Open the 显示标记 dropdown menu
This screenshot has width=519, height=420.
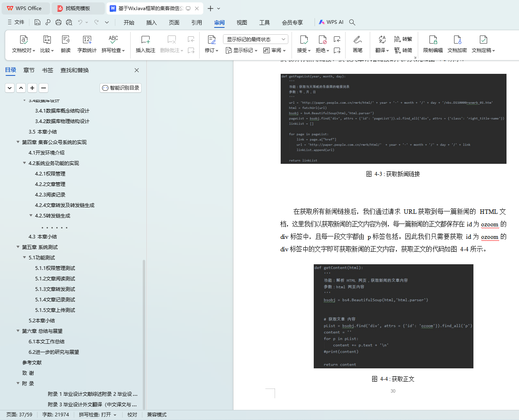click(241, 50)
